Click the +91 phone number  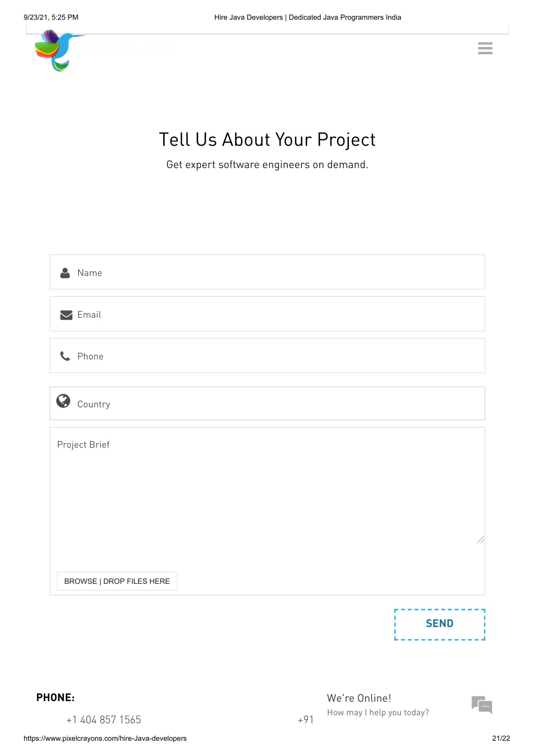click(x=306, y=719)
